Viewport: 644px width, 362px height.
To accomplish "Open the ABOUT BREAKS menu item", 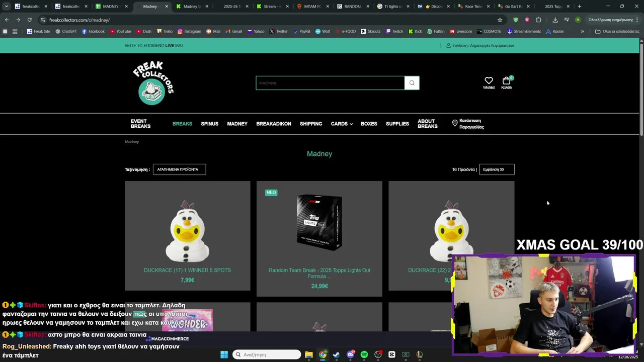I will (x=427, y=124).
